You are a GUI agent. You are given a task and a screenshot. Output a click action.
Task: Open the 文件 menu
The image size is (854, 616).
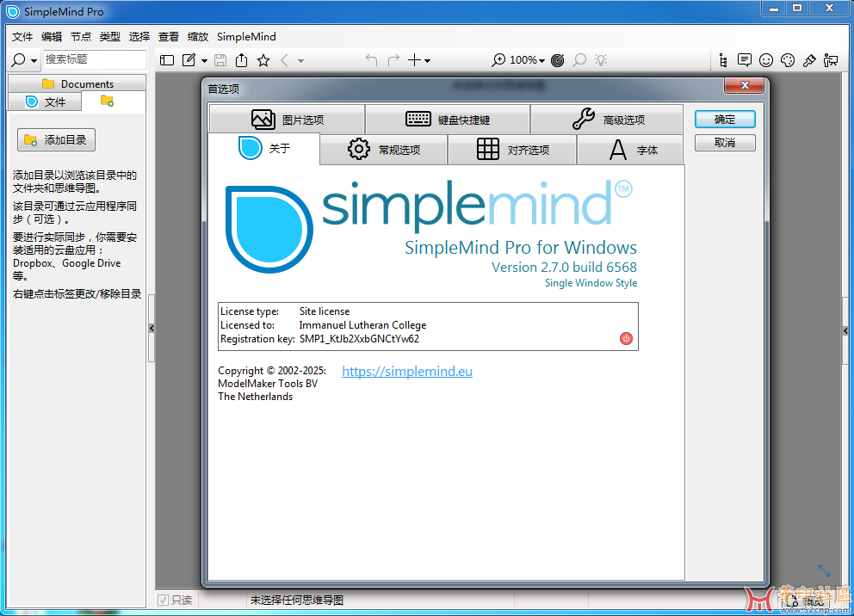click(22, 36)
